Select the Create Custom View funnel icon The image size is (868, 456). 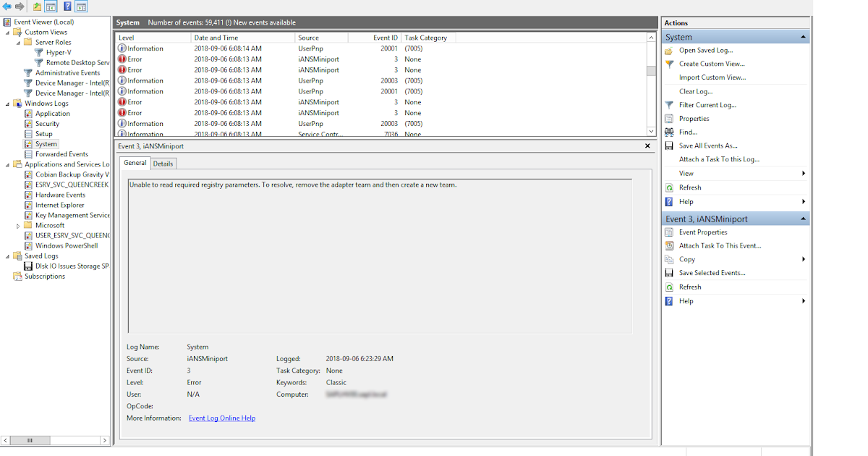[671, 64]
